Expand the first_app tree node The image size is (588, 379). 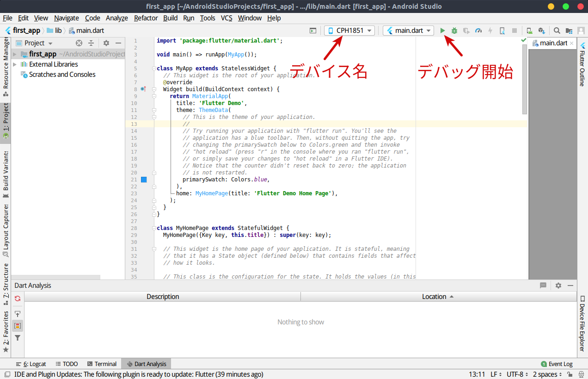(15, 54)
